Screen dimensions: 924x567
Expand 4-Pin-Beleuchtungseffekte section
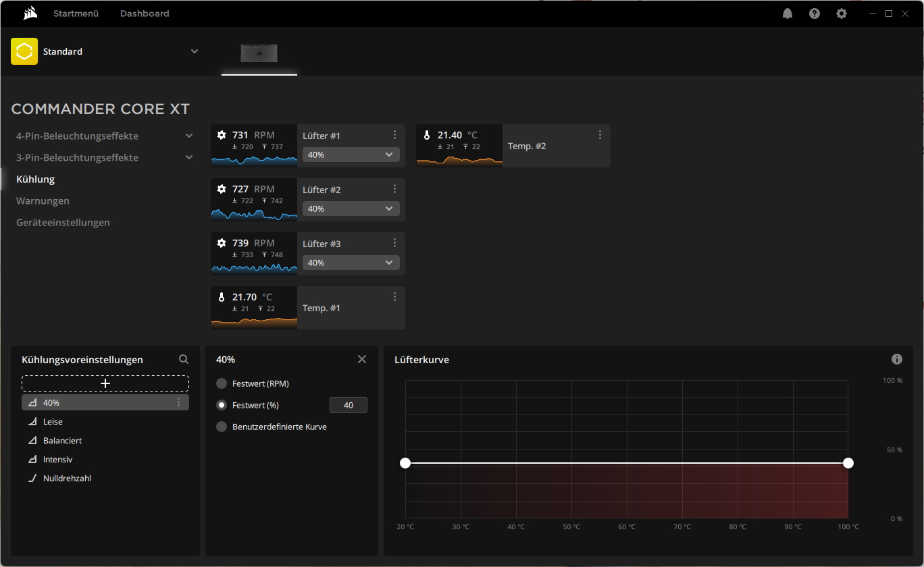(x=189, y=136)
